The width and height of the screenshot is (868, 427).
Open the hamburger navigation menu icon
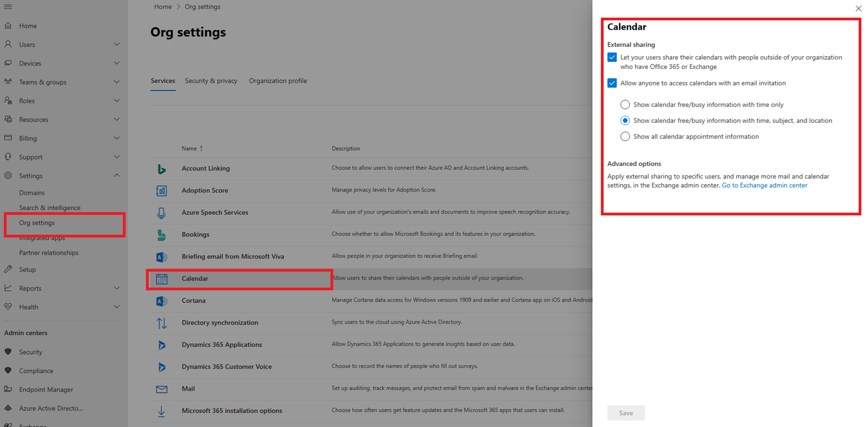pos(8,7)
